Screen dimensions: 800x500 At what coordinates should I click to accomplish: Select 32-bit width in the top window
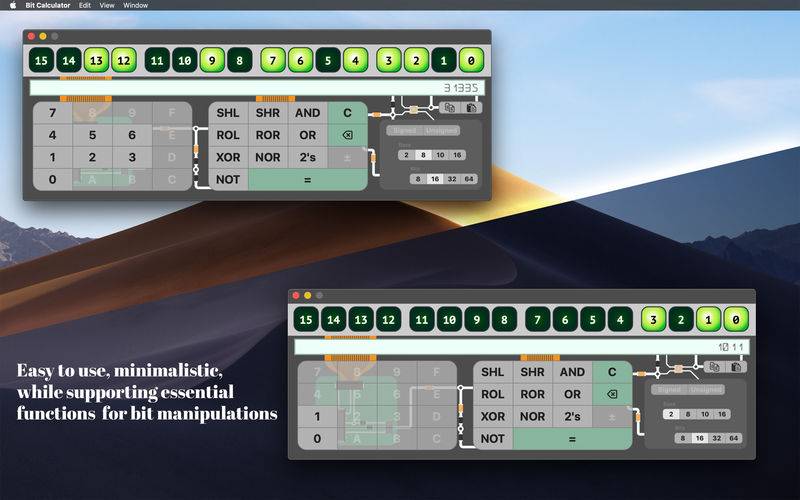tap(452, 179)
